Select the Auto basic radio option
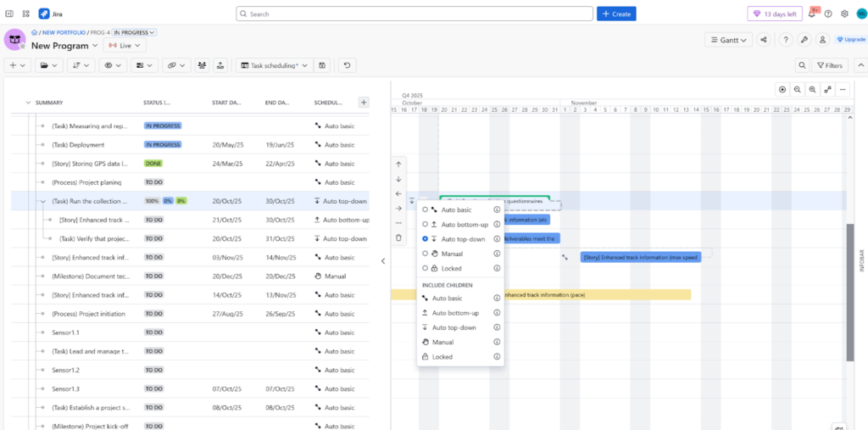The image size is (868, 430). [425, 209]
